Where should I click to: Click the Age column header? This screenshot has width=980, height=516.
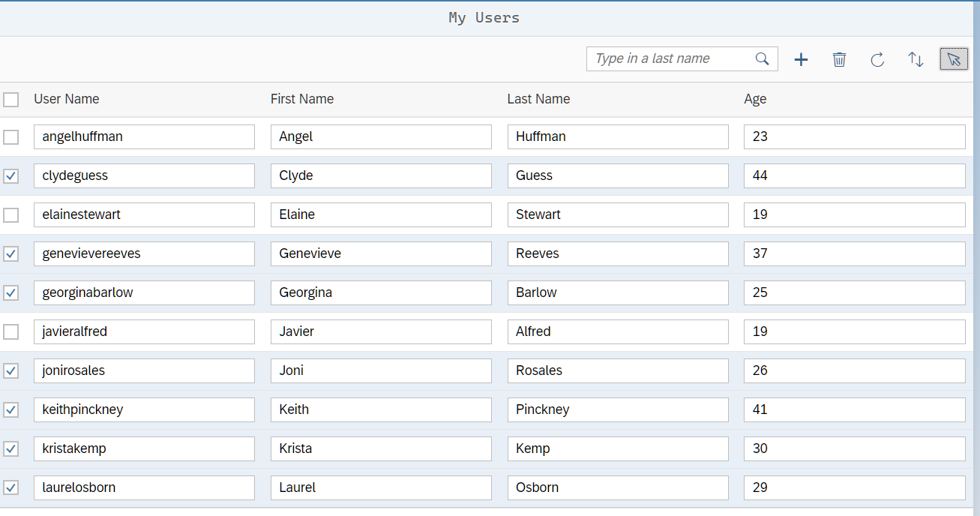755,99
